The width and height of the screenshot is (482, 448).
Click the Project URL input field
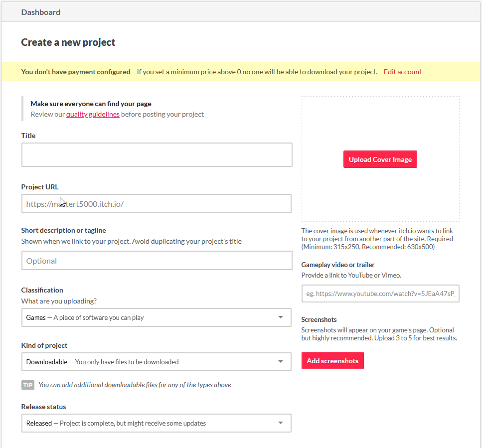156,204
